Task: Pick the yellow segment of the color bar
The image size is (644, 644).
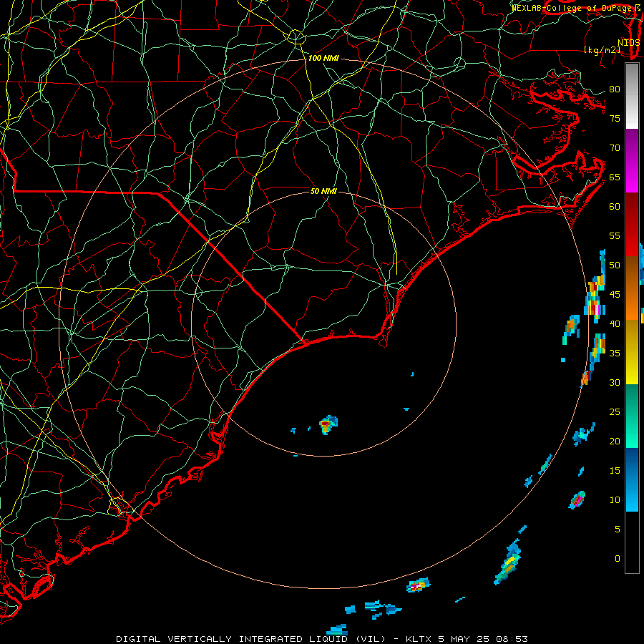Action: coord(632,352)
